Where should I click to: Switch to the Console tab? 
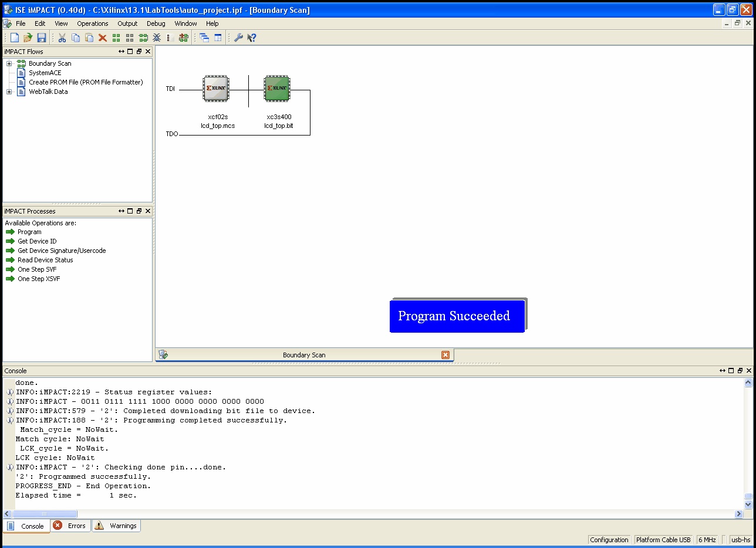pos(26,526)
